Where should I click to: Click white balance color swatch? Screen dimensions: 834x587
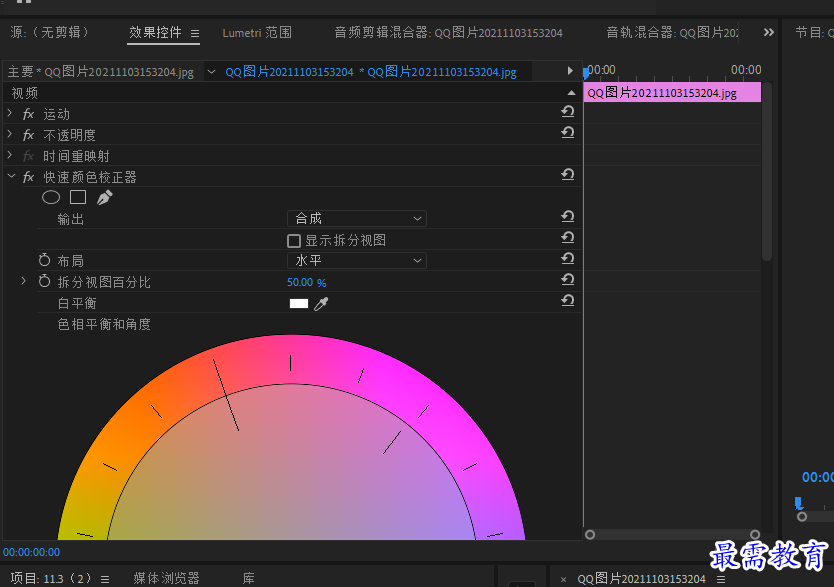(x=299, y=304)
